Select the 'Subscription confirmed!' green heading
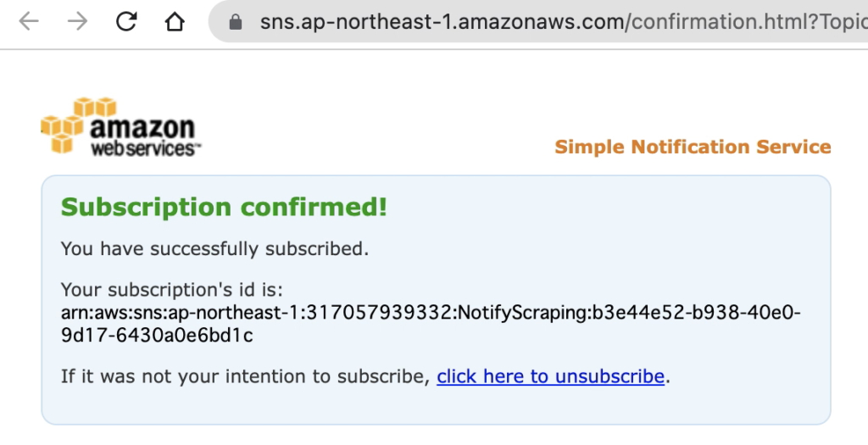This screenshot has width=868, height=445. 224,207
